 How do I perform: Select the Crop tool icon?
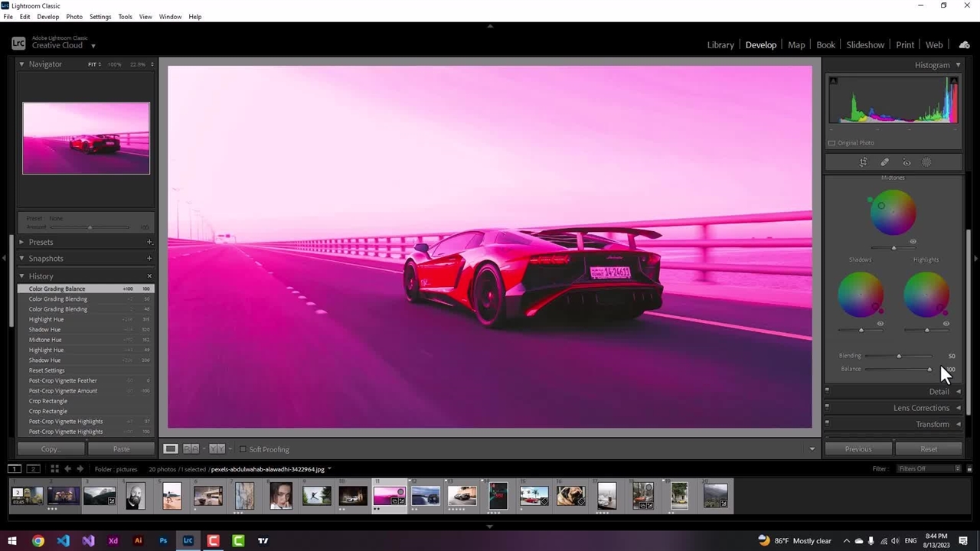pos(863,162)
